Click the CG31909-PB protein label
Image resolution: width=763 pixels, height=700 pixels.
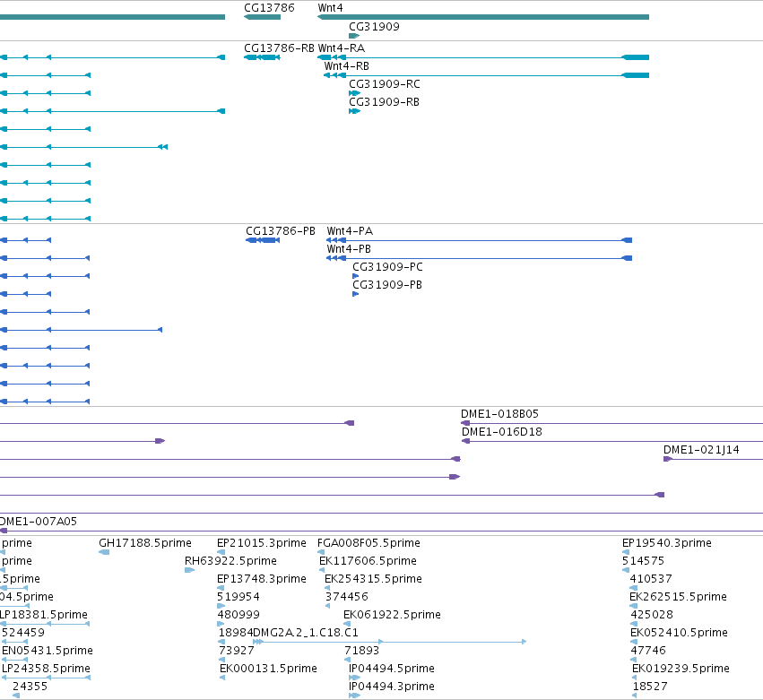pyautogui.click(x=387, y=285)
